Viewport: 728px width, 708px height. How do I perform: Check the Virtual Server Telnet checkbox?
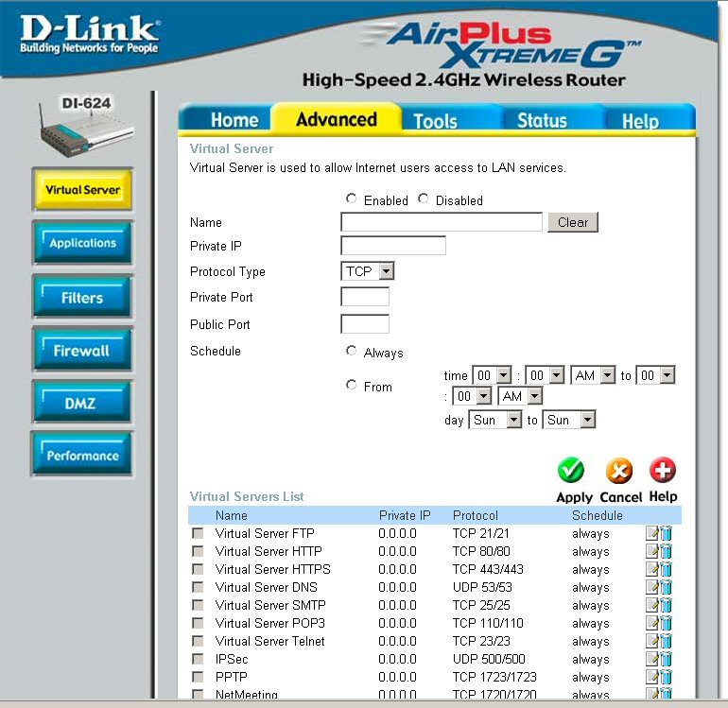click(198, 641)
